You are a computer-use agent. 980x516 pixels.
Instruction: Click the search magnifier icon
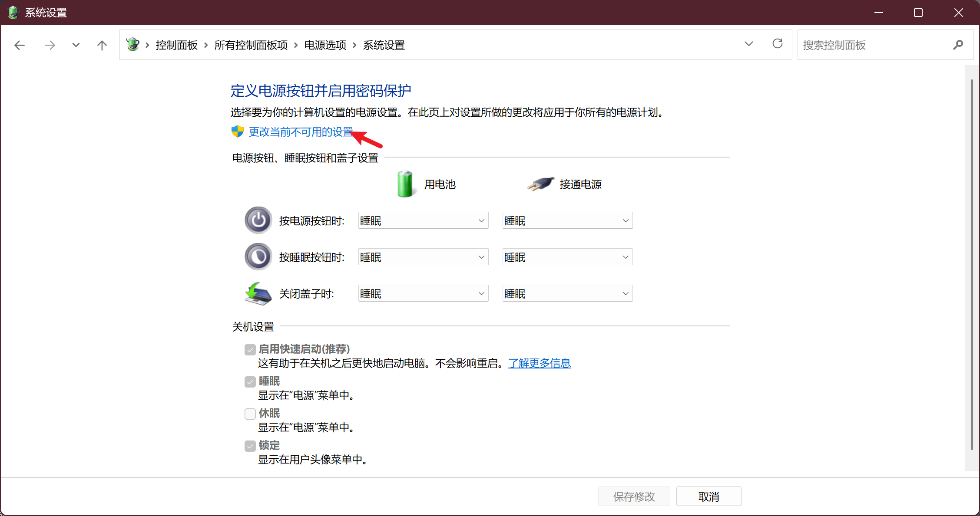958,45
